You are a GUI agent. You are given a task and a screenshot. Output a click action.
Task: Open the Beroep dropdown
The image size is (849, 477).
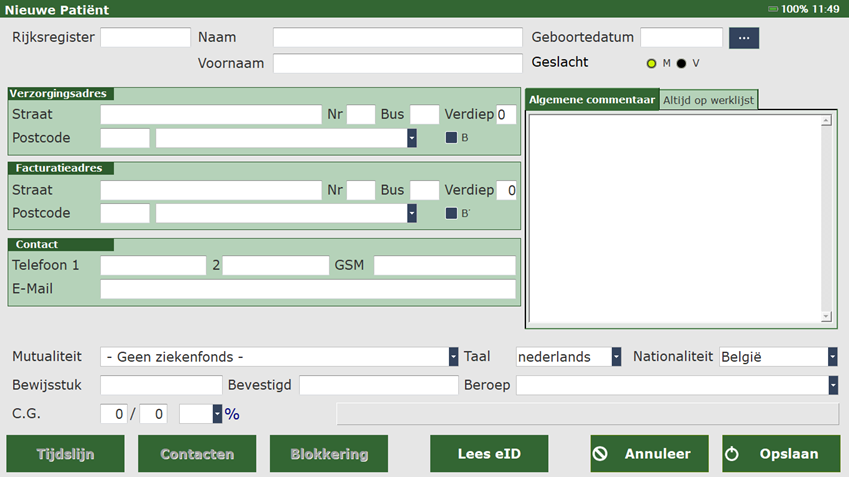pyautogui.click(x=832, y=385)
